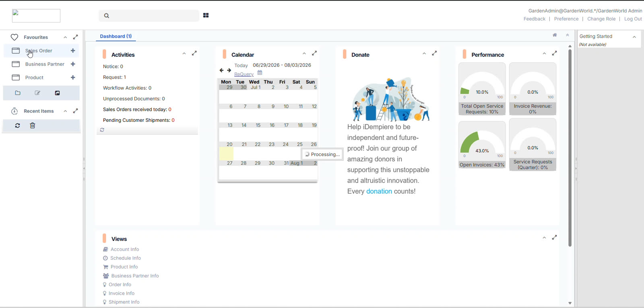This screenshot has width=644, height=308.
Task: Switch to the Dashboard (1) tab
Action: 116,36
